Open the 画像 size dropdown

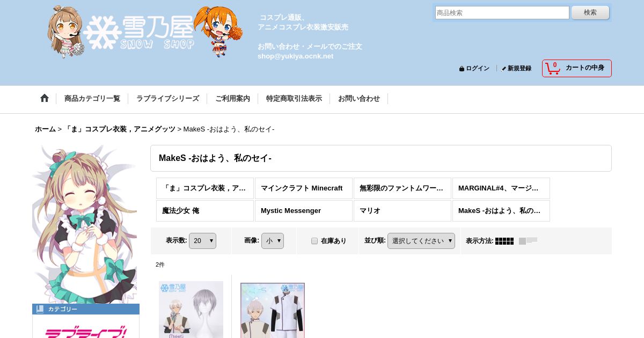click(273, 241)
